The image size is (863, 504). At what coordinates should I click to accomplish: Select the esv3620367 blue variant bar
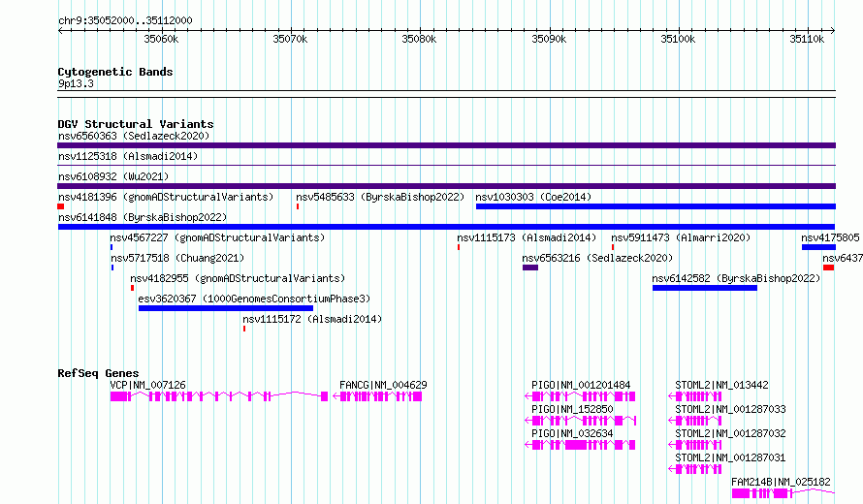[x=226, y=308]
